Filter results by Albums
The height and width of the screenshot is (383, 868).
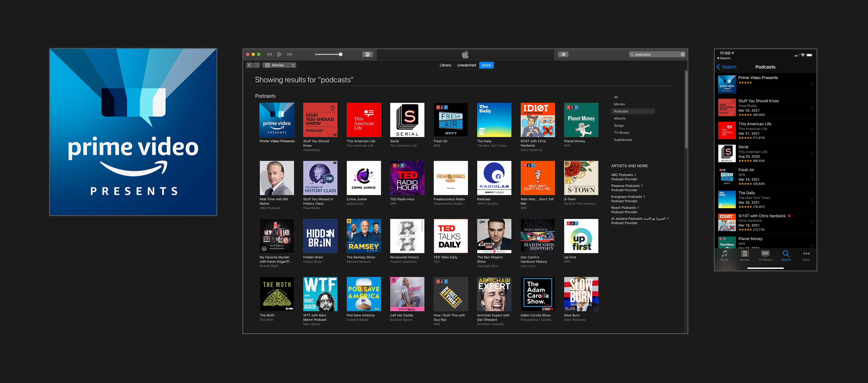(620, 118)
